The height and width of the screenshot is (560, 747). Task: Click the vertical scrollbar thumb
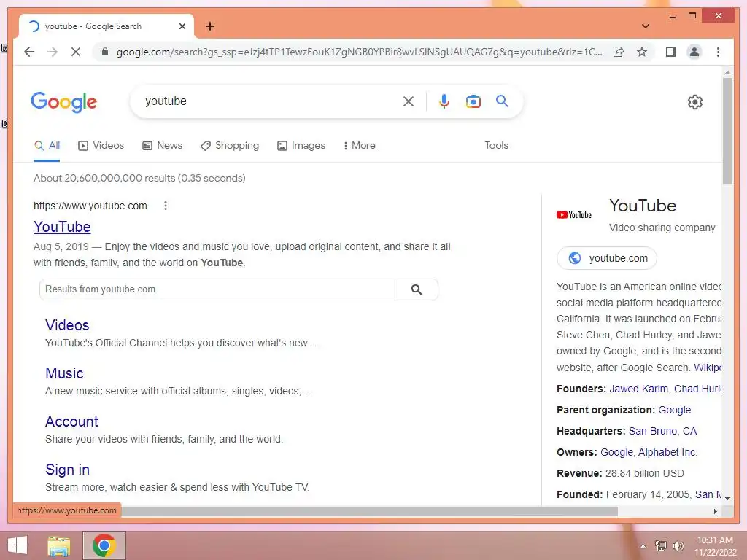(727, 131)
